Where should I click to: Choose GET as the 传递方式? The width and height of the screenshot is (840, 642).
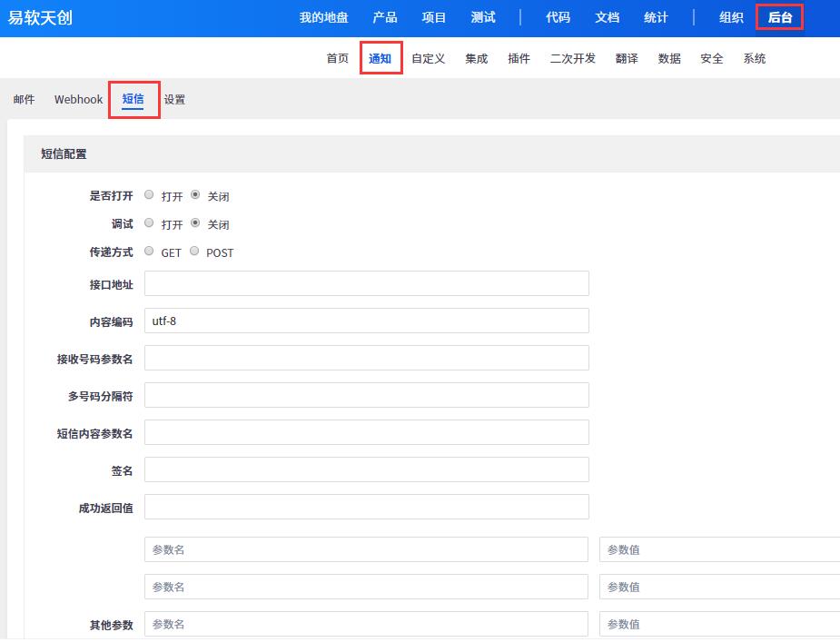(x=150, y=252)
